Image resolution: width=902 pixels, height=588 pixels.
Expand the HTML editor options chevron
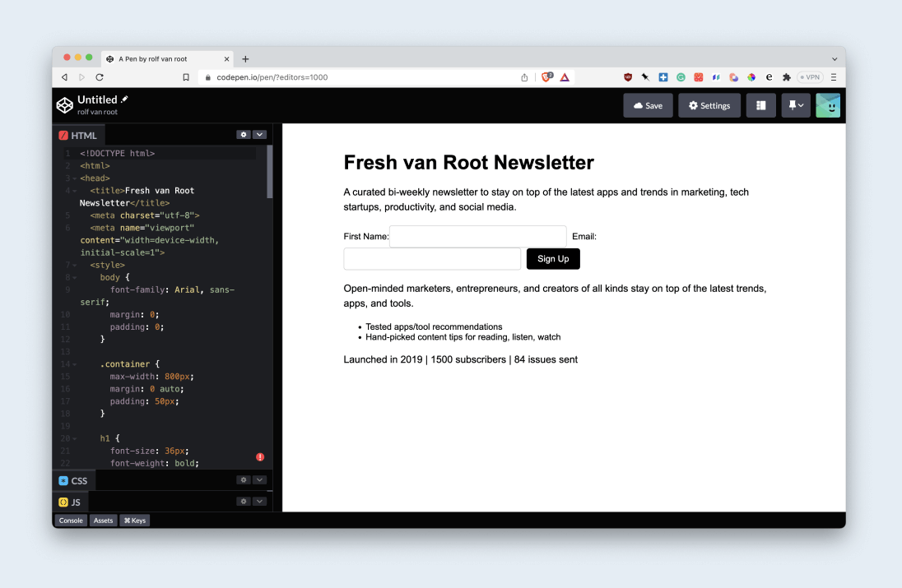tap(259, 135)
